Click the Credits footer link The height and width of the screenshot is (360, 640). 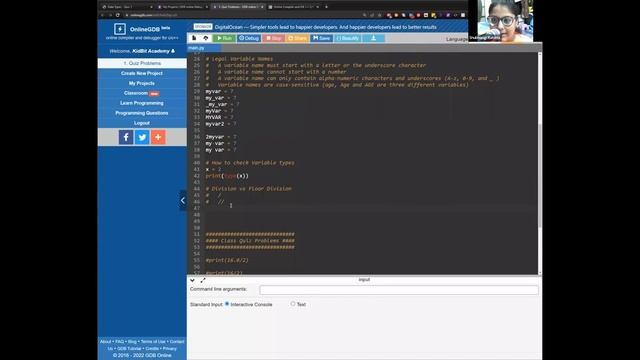coord(152,349)
